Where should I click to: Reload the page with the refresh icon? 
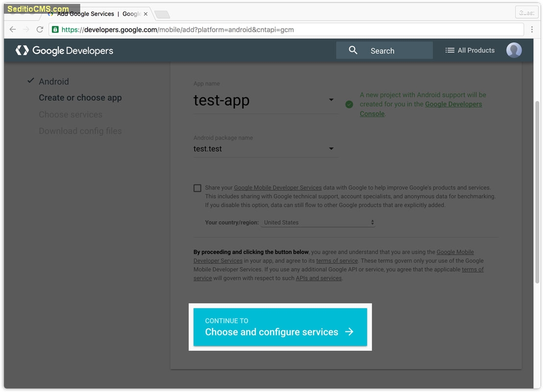pyautogui.click(x=40, y=29)
